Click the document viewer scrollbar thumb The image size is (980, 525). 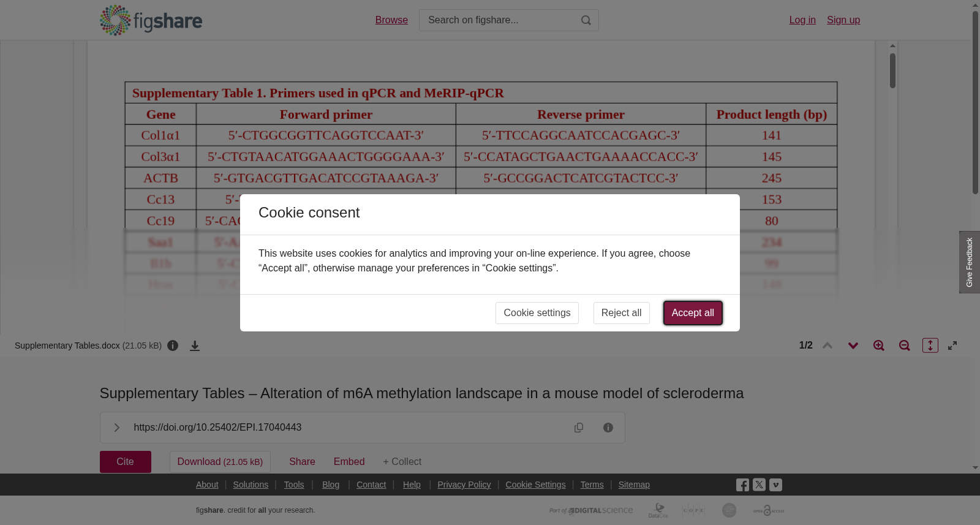tap(893, 70)
